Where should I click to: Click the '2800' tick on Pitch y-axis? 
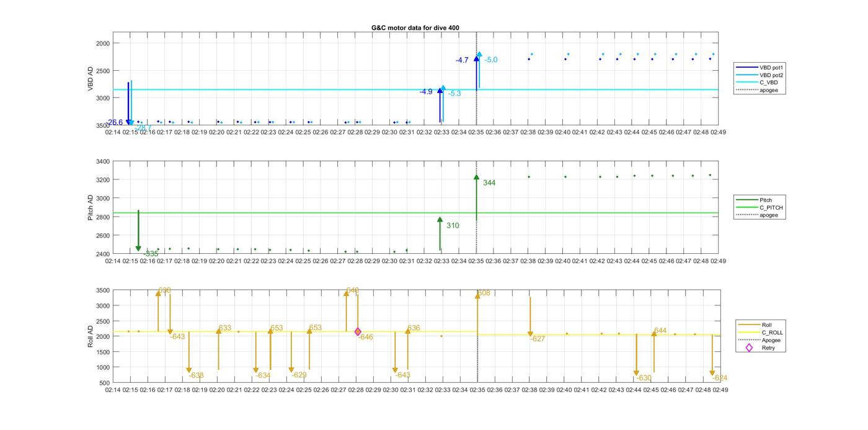103,217
